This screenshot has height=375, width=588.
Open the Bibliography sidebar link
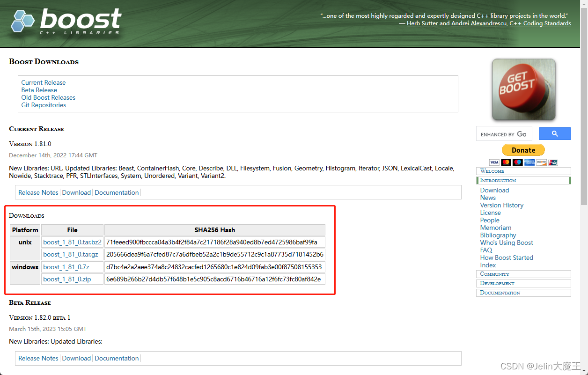click(498, 235)
